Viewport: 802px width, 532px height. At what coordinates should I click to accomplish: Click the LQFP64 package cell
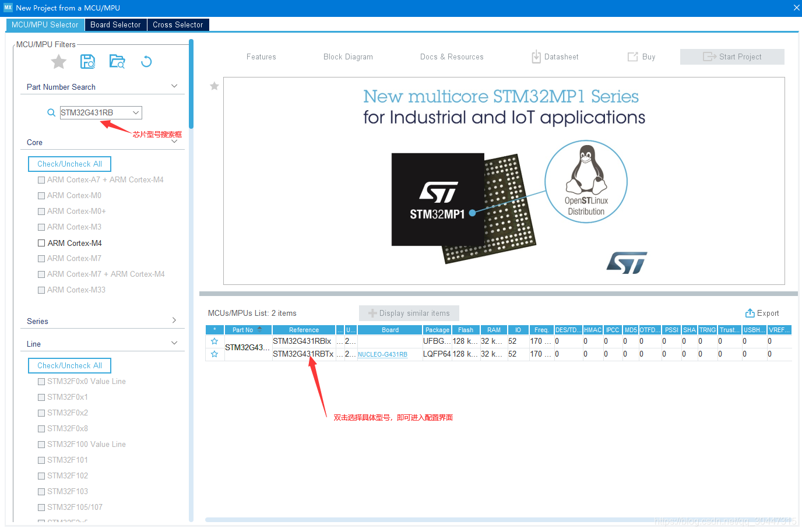coord(437,354)
